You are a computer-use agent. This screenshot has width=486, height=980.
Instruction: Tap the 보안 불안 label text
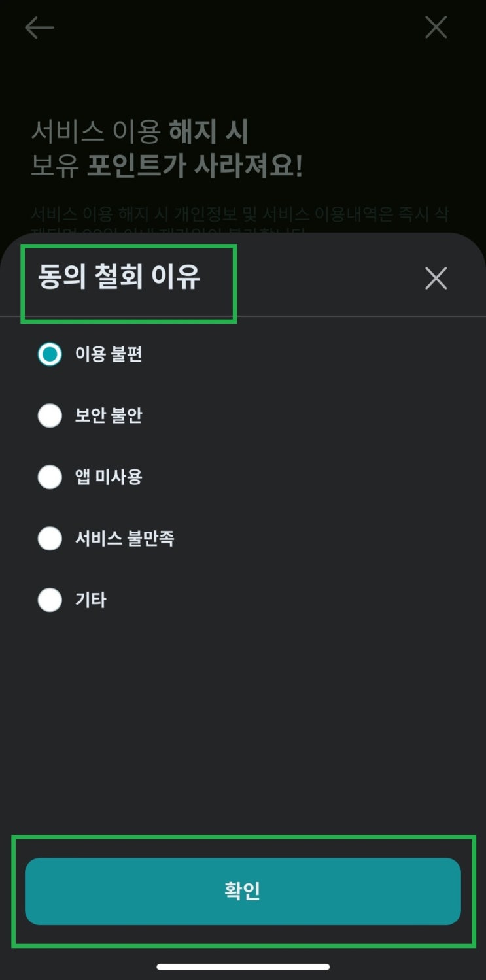(109, 416)
